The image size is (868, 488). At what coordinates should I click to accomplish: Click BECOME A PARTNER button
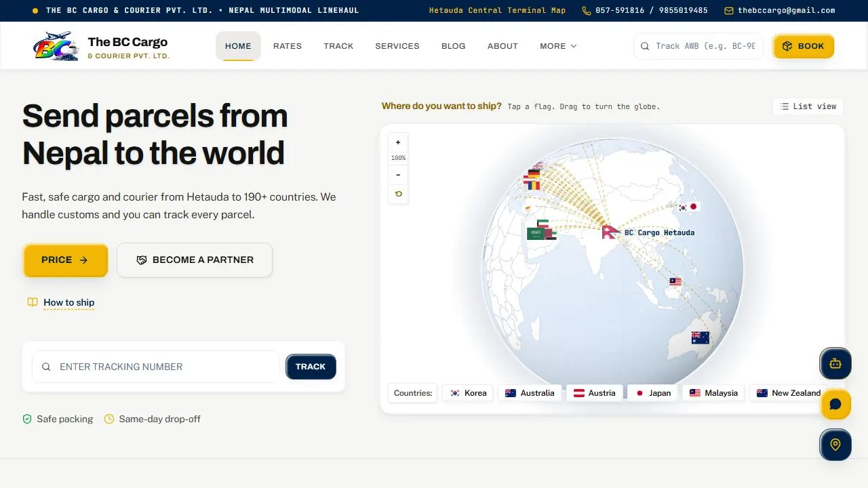tap(195, 260)
